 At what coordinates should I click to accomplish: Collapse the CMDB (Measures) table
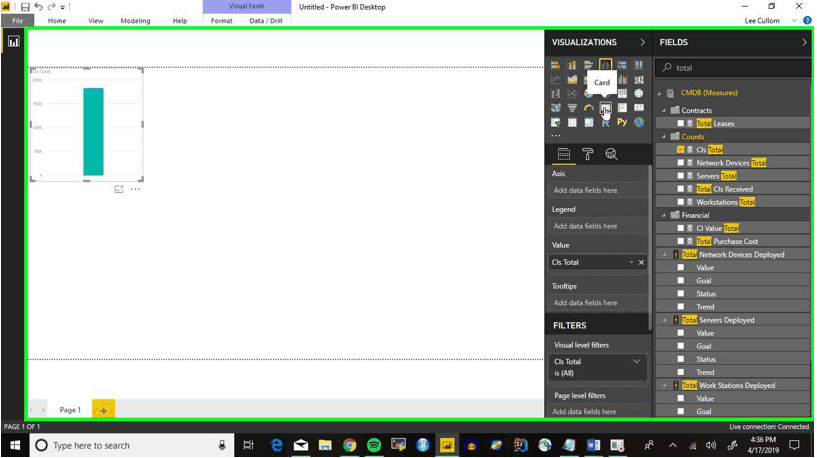pos(659,93)
